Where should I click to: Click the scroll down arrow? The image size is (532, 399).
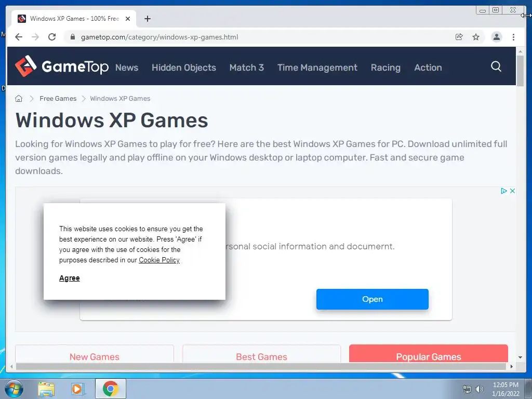520,357
